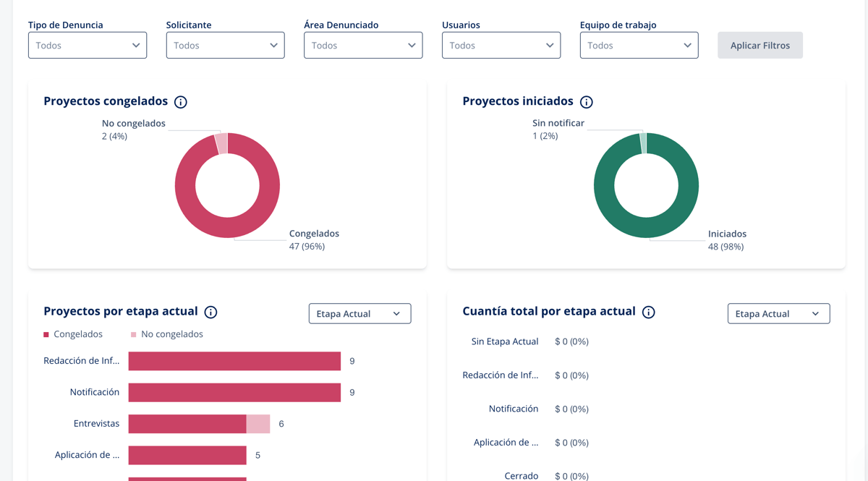Expand Usuarios filter dropdown
868x481 pixels.
point(501,46)
